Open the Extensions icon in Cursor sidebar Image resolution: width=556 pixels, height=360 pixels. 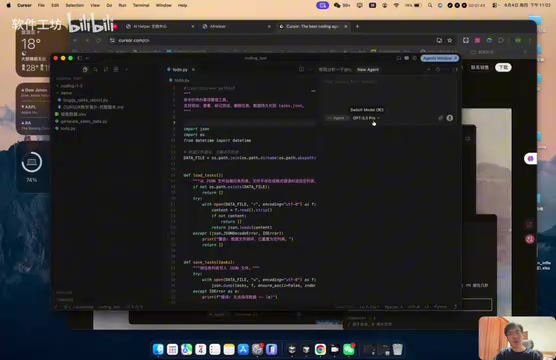(x=116, y=70)
